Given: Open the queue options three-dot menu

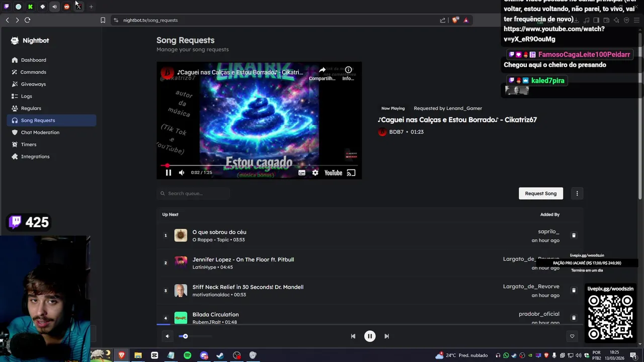Looking at the screenshot, I should (577, 193).
